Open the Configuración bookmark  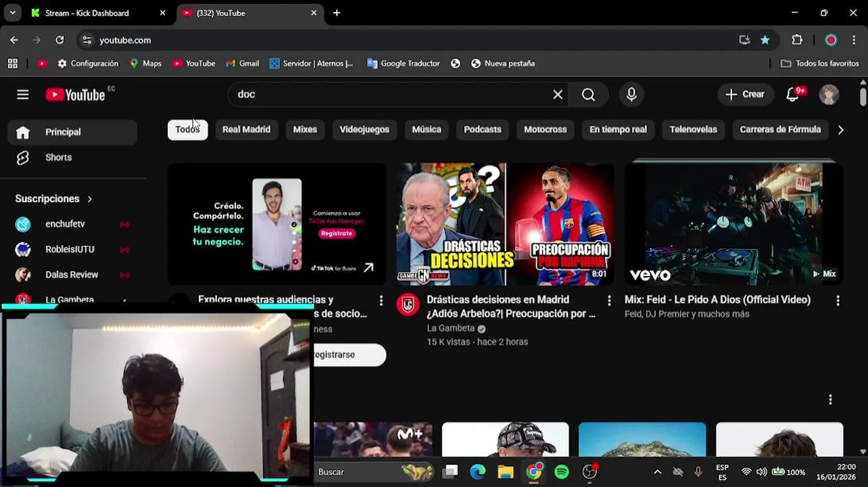88,64
